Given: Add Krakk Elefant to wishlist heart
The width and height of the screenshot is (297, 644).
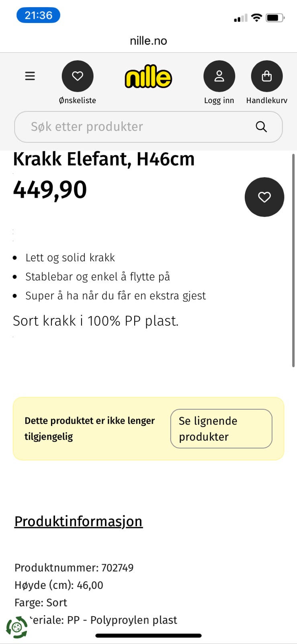Looking at the screenshot, I should (x=264, y=197).
